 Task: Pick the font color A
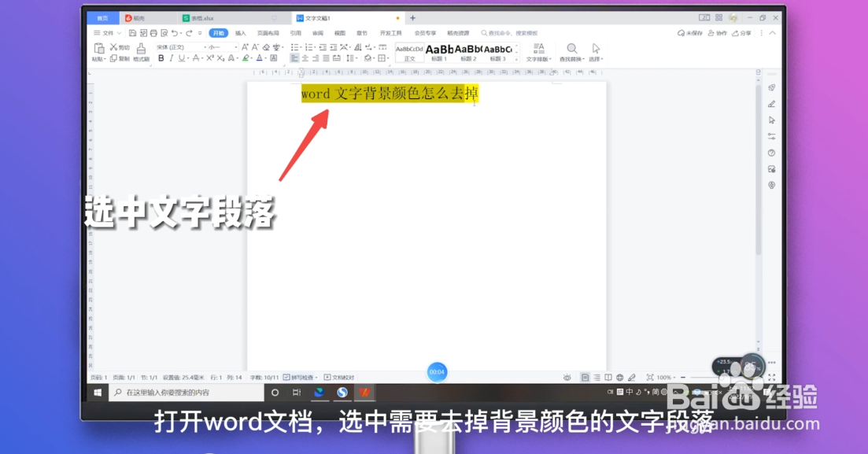pos(259,58)
